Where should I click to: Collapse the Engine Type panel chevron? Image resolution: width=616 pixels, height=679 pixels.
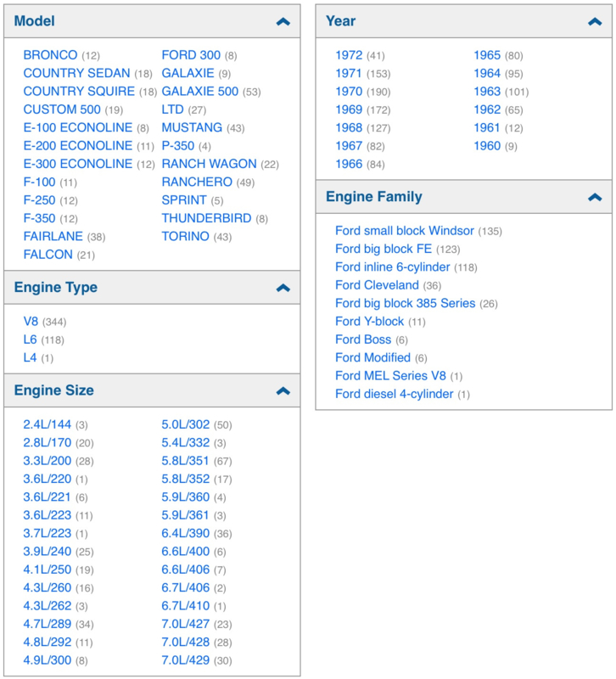(x=283, y=288)
